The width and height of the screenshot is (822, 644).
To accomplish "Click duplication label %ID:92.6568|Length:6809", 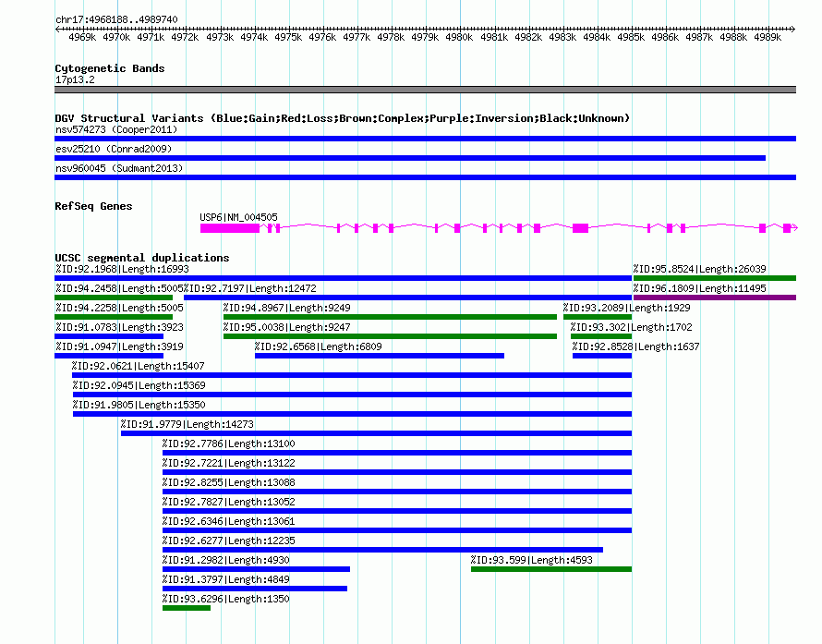I will (319, 346).
